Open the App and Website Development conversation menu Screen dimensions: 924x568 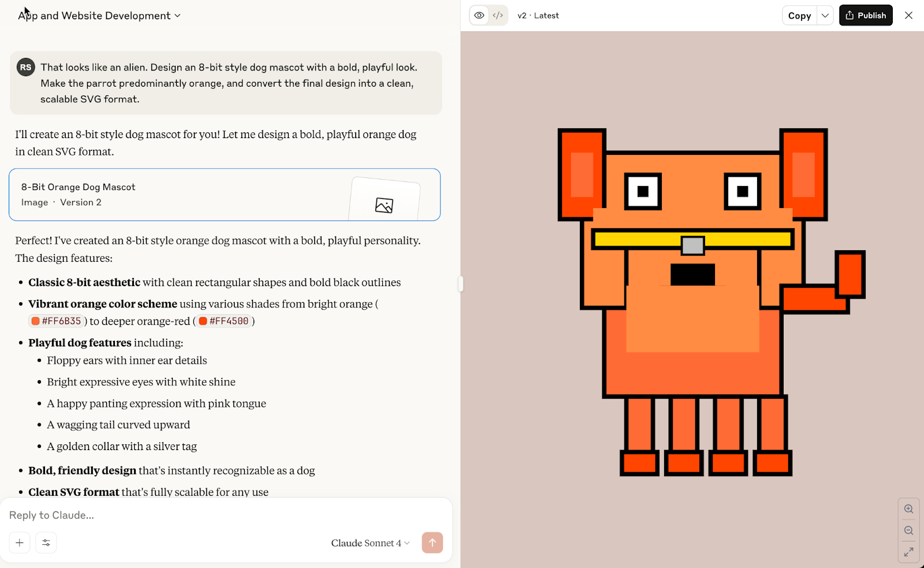click(x=99, y=16)
